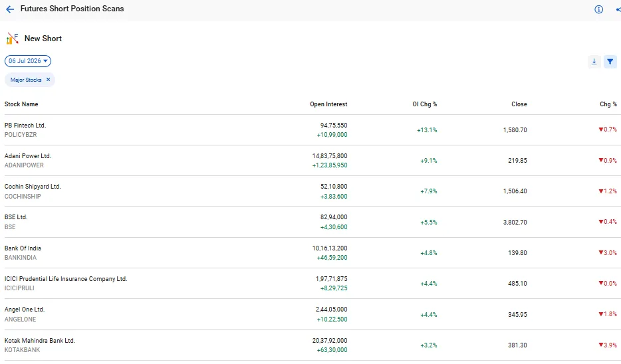
Task: Click OI change value +46,59,200
Action: point(332,257)
